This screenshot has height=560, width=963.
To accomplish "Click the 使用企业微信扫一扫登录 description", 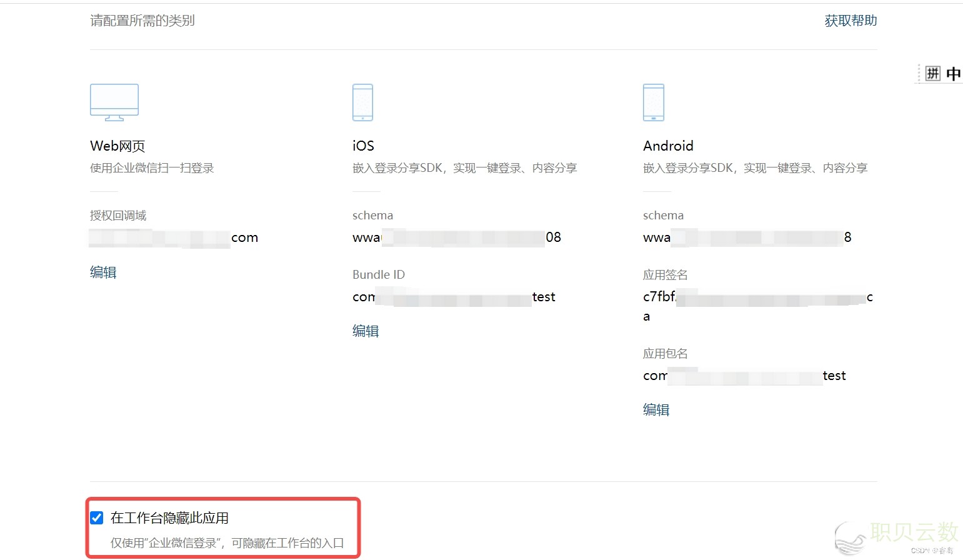I will [152, 167].
